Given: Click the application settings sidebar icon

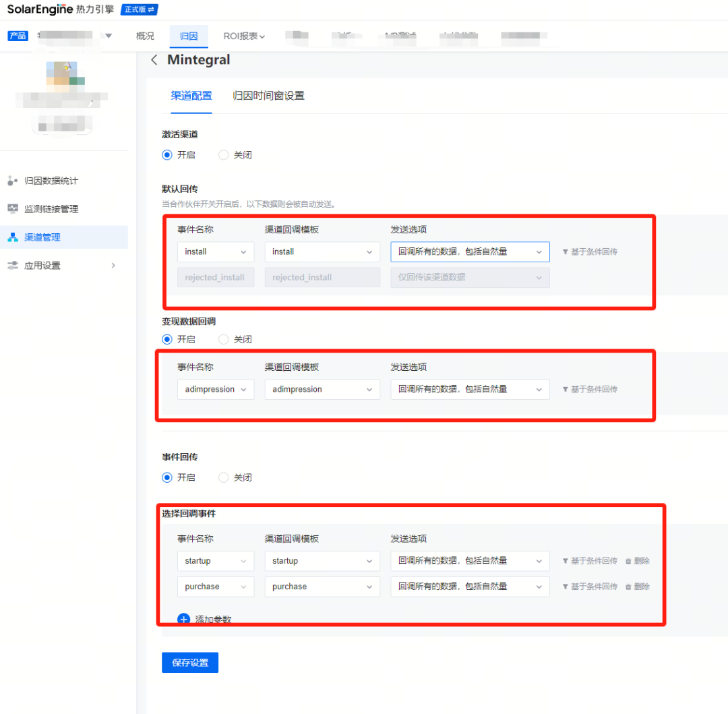Looking at the screenshot, I should (x=13, y=266).
